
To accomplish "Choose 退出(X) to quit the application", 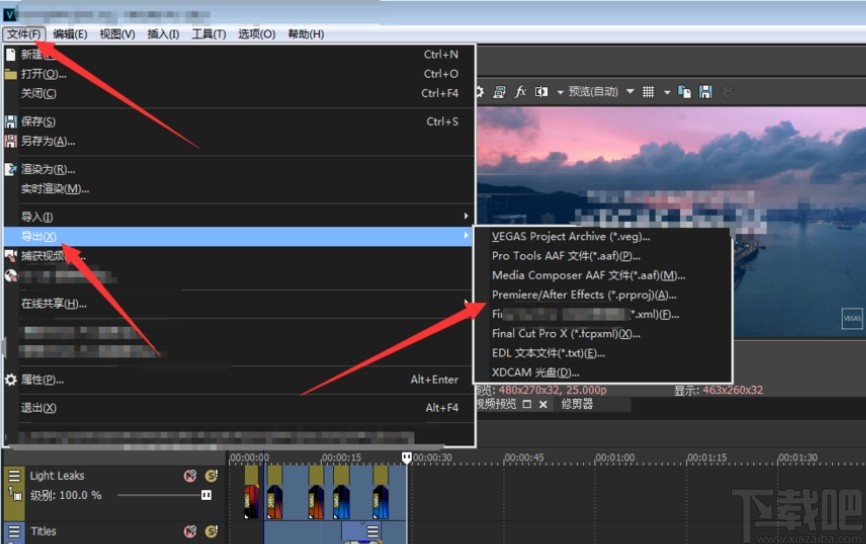I will (x=239, y=408).
